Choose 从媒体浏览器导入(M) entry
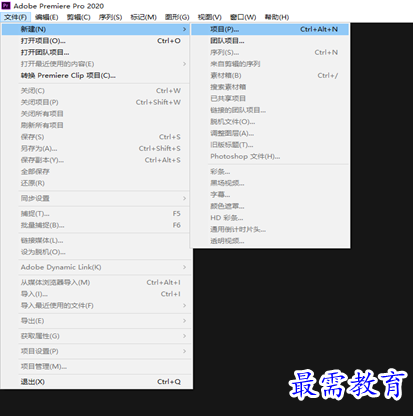Image resolution: width=413 pixels, height=416 pixels. [x=96, y=282]
